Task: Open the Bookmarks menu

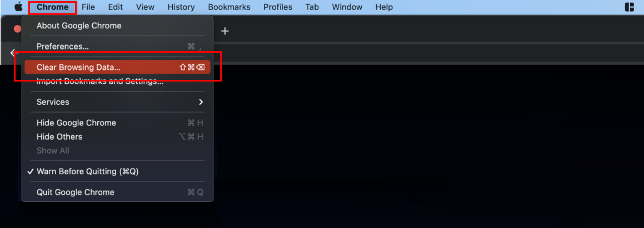Action: [229, 7]
